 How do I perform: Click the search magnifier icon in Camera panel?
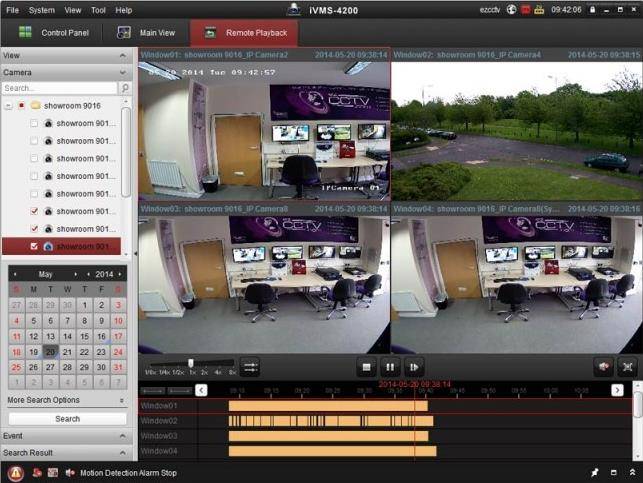click(x=125, y=88)
